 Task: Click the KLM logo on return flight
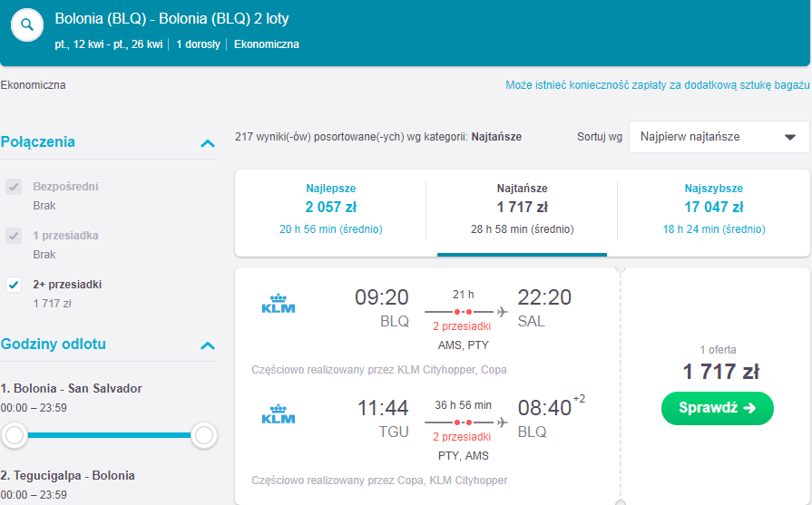point(279,414)
